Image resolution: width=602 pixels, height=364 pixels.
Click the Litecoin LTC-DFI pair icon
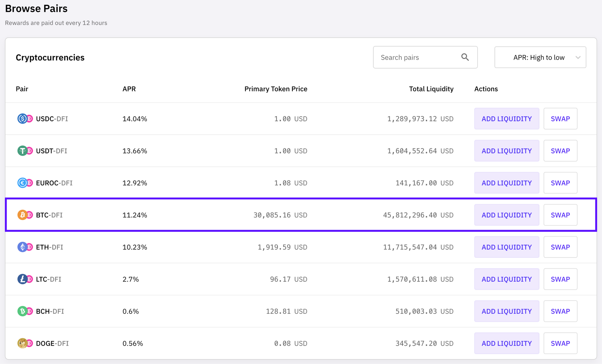pos(23,279)
